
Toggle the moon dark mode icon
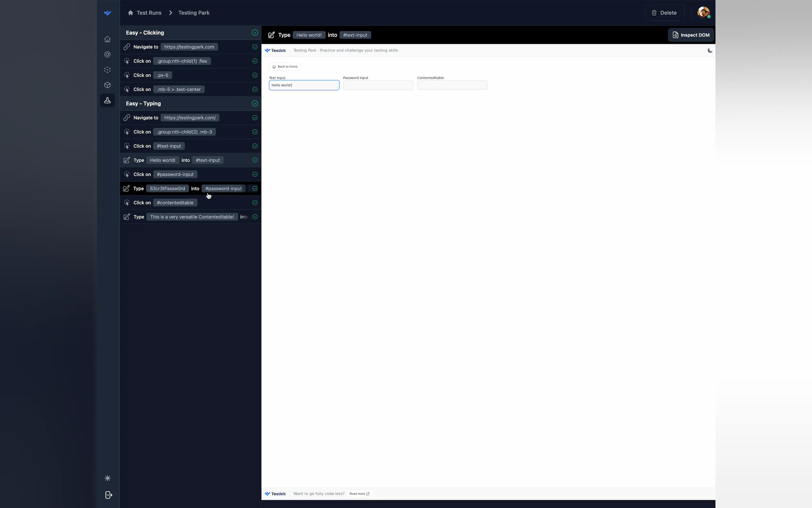click(710, 51)
